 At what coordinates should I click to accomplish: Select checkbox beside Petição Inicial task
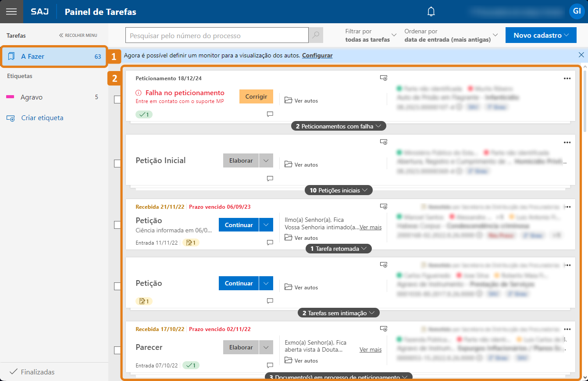[117, 164]
